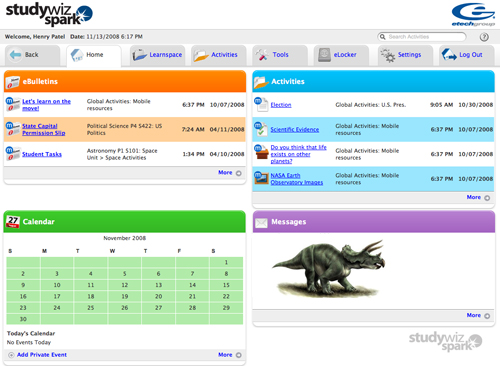Switch to the eLocker tab
500x366 pixels.
(341, 55)
